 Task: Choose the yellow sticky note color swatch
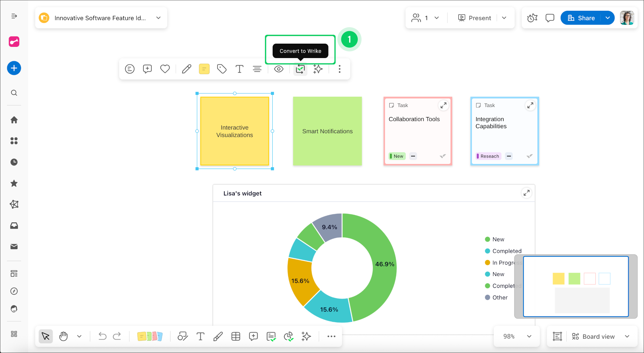204,69
